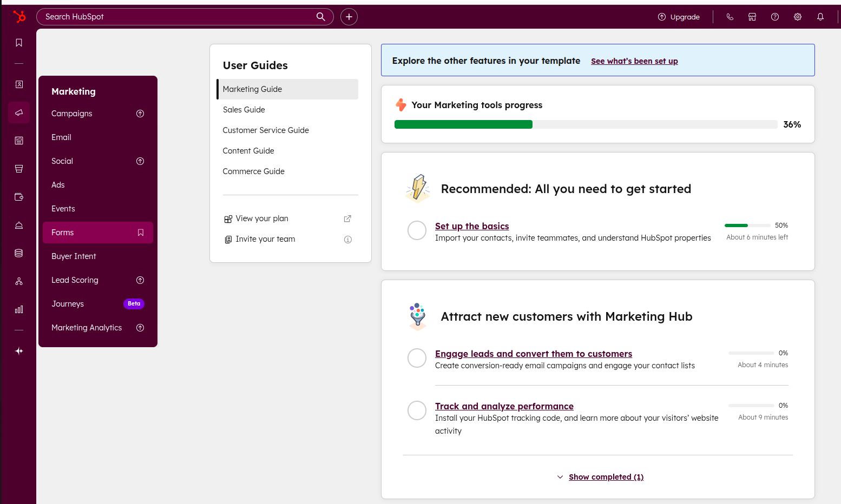Click upgrade arrow icon beside Social
This screenshot has width=841, height=504.
tap(140, 161)
